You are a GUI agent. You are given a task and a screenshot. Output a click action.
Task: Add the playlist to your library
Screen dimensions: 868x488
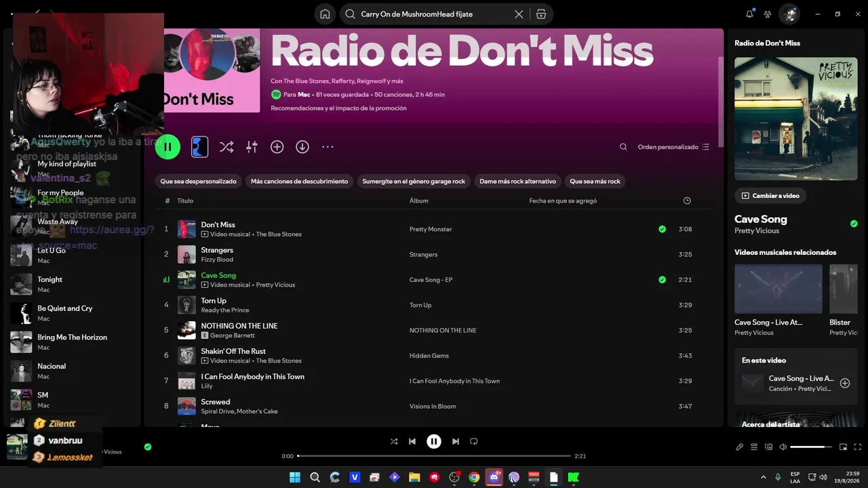click(277, 146)
